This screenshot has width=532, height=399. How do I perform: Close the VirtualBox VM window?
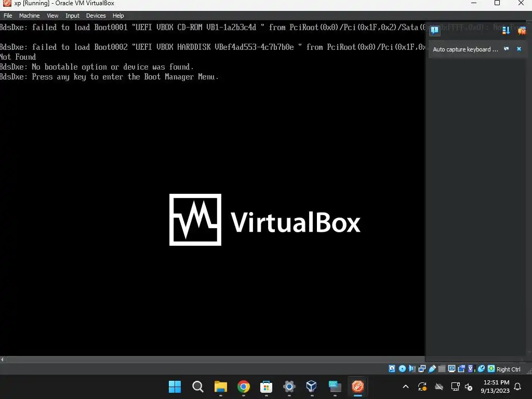pyautogui.click(x=521, y=3)
